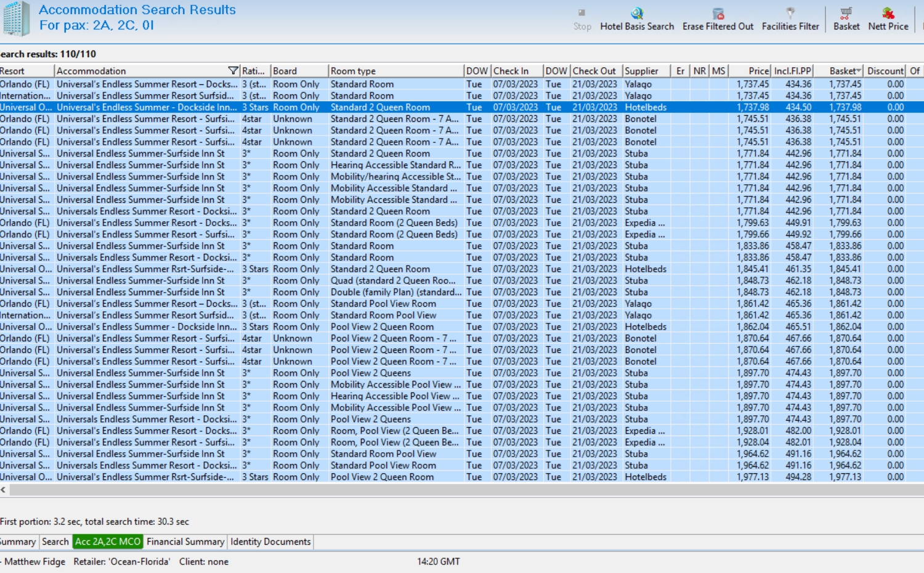
Task: Switch to the Summary tab
Action: pyautogui.click(x=18, y=542)
